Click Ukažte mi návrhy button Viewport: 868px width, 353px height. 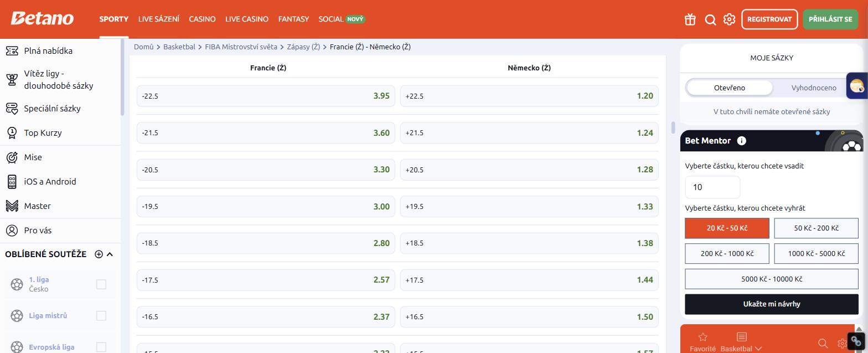pos(772,304)
